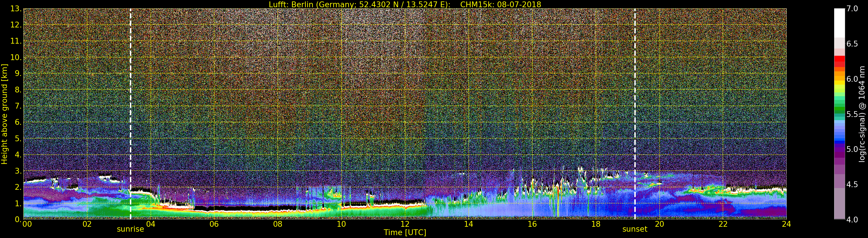Click the "22" time axis tick label

(723, 224)
